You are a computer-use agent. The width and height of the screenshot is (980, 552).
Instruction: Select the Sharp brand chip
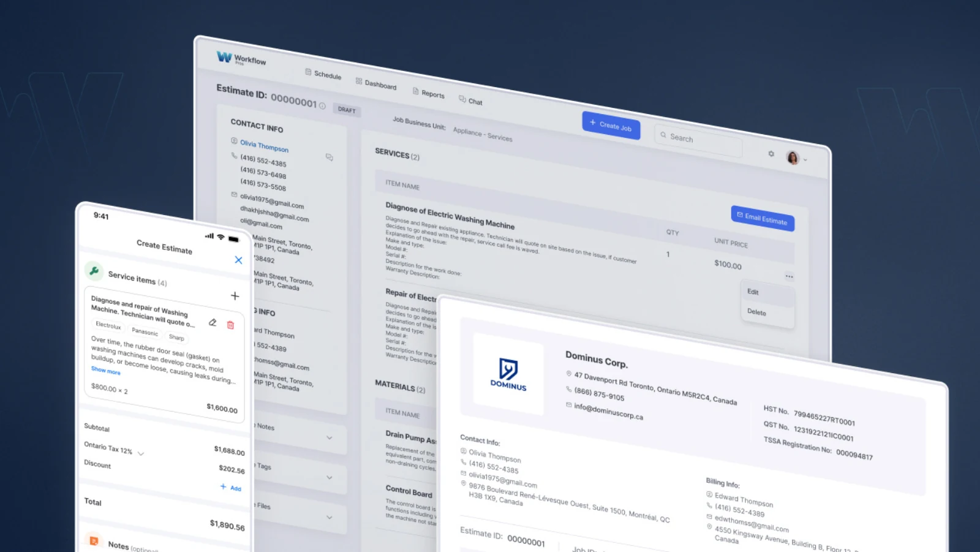(176, 338)
